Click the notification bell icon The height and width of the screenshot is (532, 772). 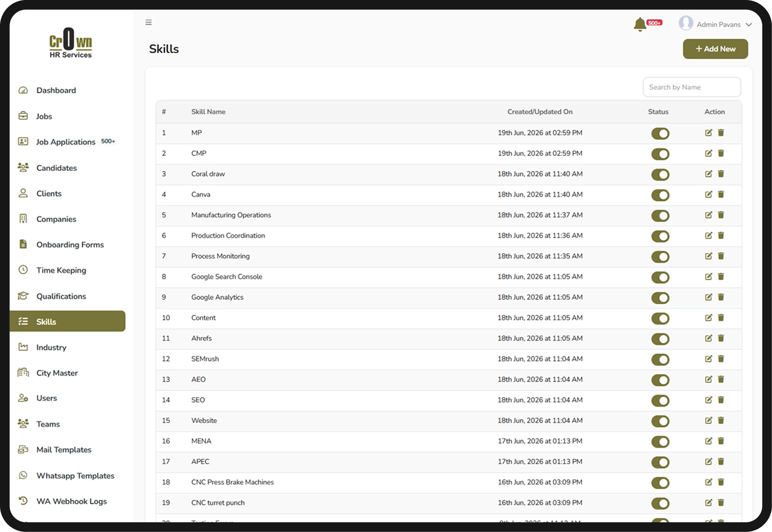coord(640,24)
